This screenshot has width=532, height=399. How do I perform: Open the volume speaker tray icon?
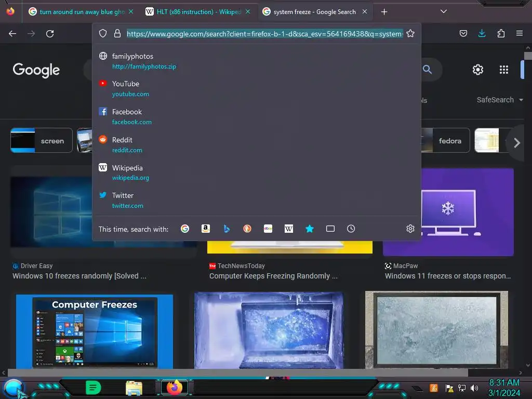pyautogui.click(x=474, y=388)
